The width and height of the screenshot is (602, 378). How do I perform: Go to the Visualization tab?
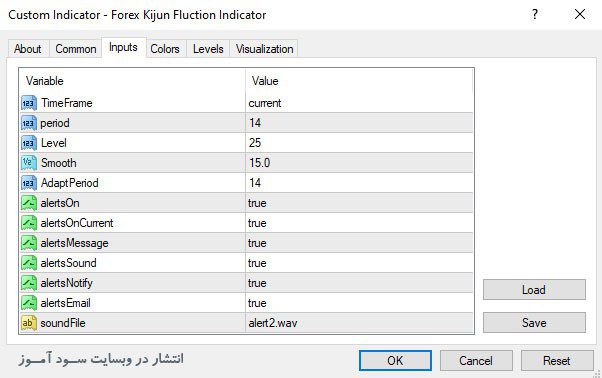265,49
